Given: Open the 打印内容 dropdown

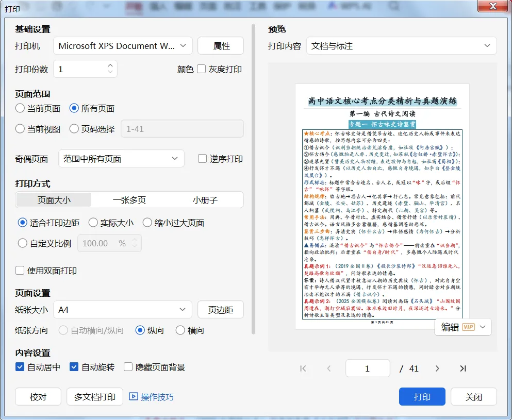Looking at the screenshot, I should (401, 46).
